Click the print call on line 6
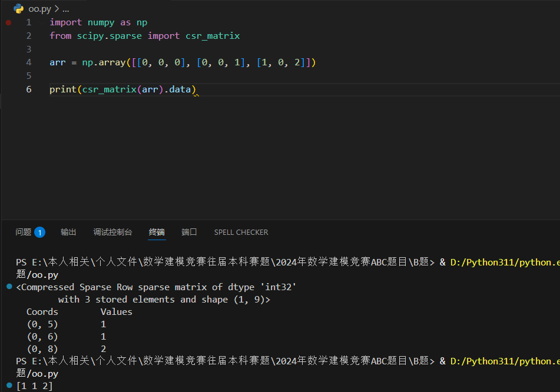Viewport: 560px width, 392px height. click(x=63, y=89)
